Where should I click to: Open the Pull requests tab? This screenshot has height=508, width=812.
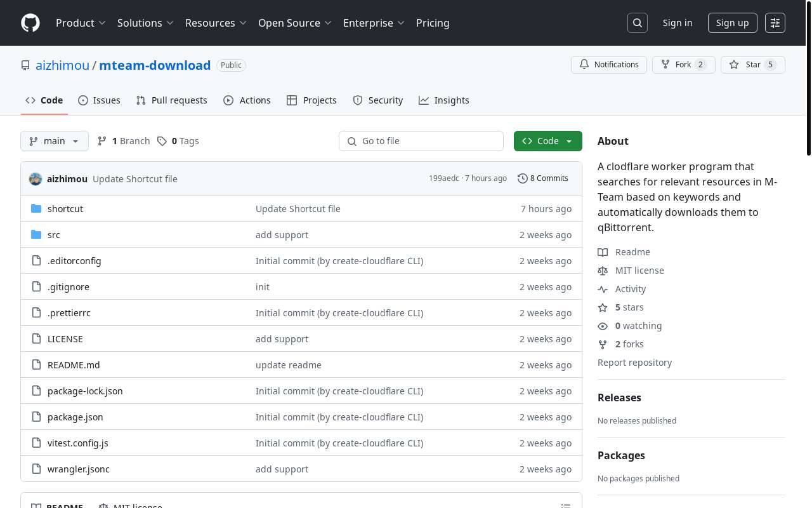pos(171,100)
